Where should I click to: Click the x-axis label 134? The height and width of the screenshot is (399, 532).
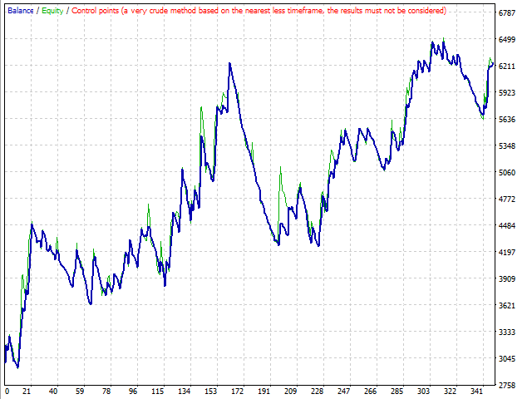(185, 392)
